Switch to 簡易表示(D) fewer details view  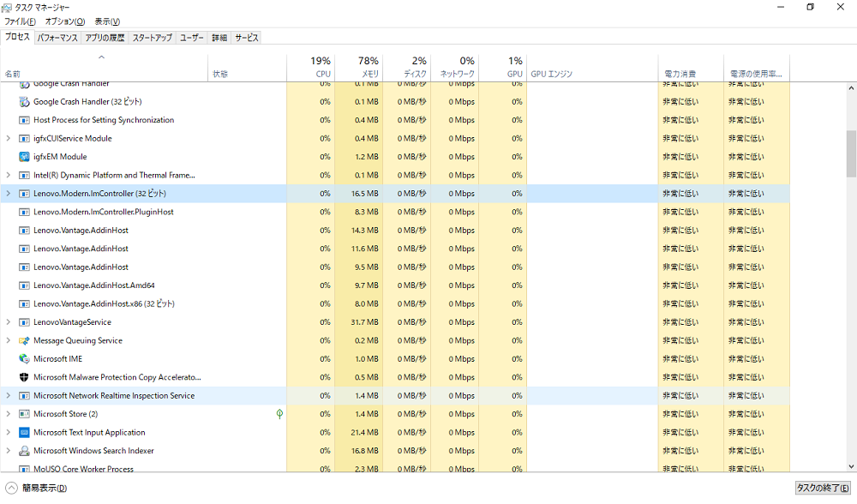pos(37,489)
